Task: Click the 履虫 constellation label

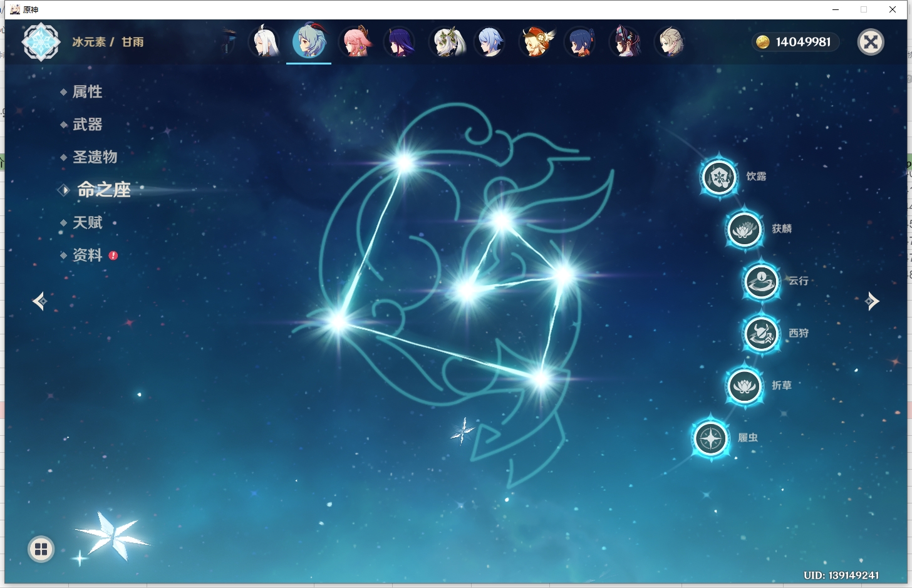Action: point(748,438)
